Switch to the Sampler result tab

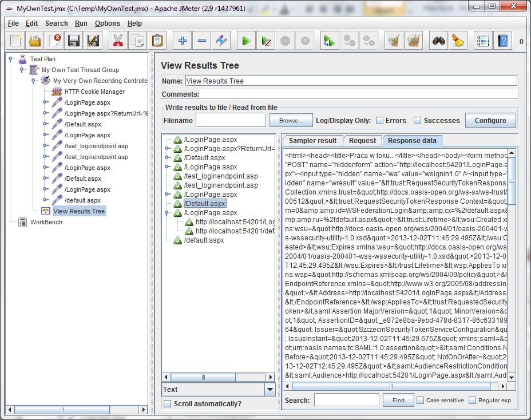(x=312, y=141)
